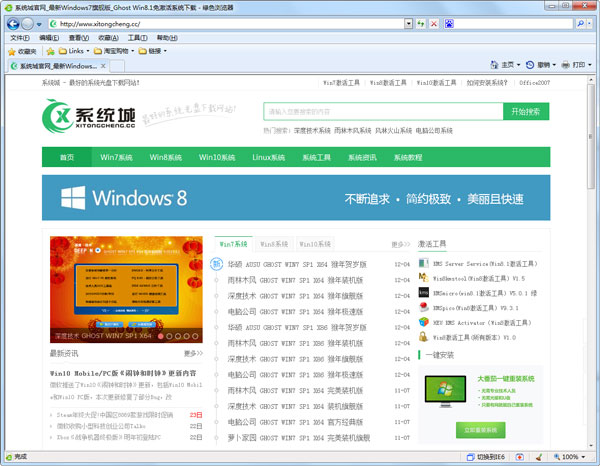Open a new blank tab

(117, 66)
